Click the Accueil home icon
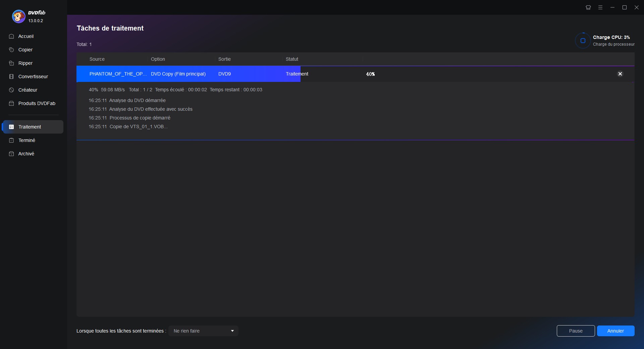 (x=11, y=36)
